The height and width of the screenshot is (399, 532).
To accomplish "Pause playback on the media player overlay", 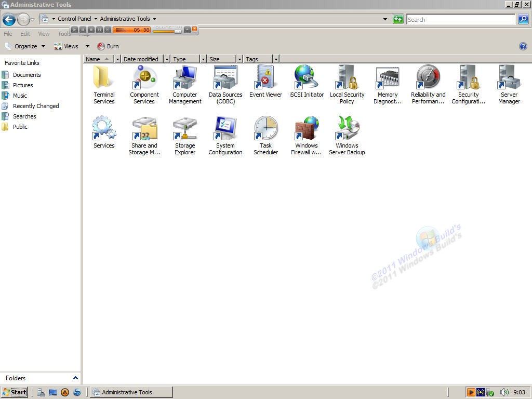I will pyautogui.click(x=83, y=30).
